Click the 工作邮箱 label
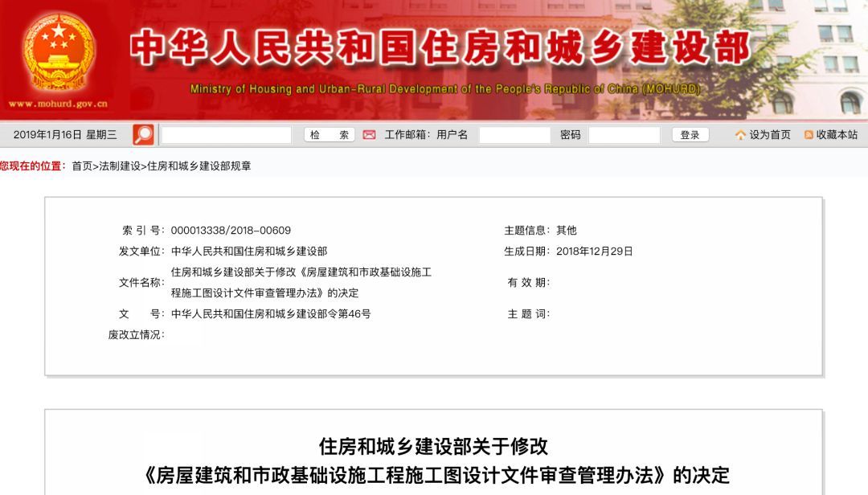Viewport: 868px width, 495px height. (x=407, y=134)
